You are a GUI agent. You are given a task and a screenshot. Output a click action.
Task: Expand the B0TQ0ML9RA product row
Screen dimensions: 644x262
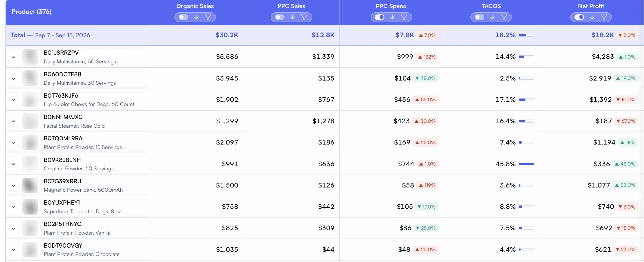click(x=14, y=143)
